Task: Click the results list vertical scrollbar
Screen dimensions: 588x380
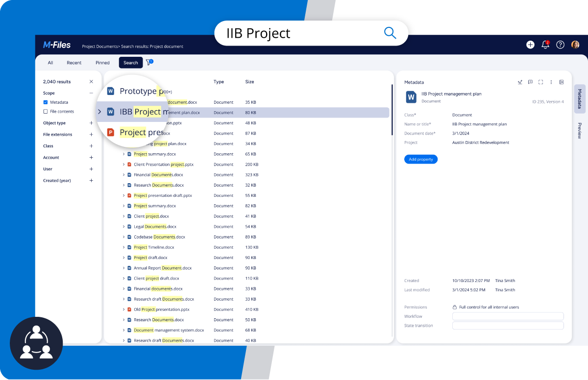Action: click(392, 110)
